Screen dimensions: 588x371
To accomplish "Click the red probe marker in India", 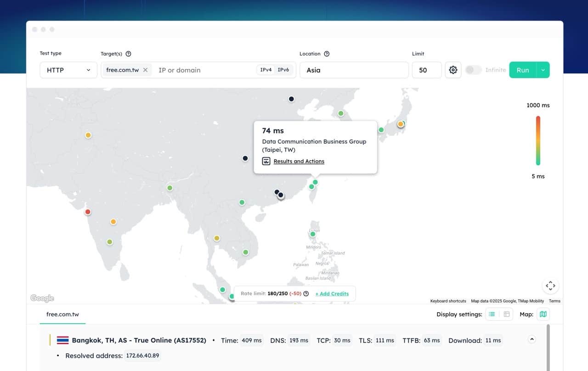I will (88, 212).
